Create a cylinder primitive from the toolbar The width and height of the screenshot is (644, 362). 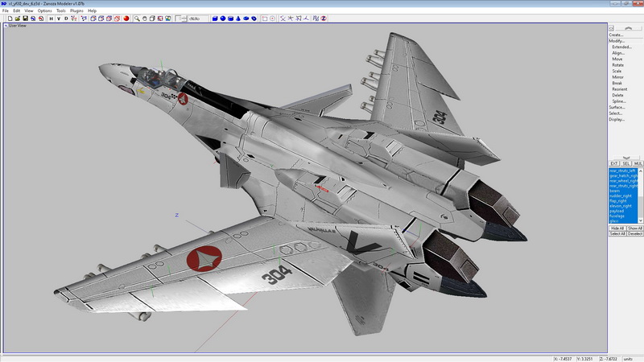pos(230,19)
